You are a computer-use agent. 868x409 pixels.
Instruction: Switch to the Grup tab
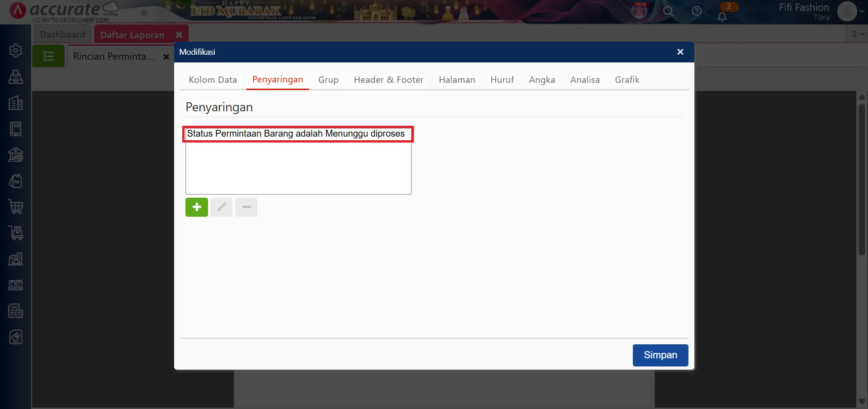(328, 80)
